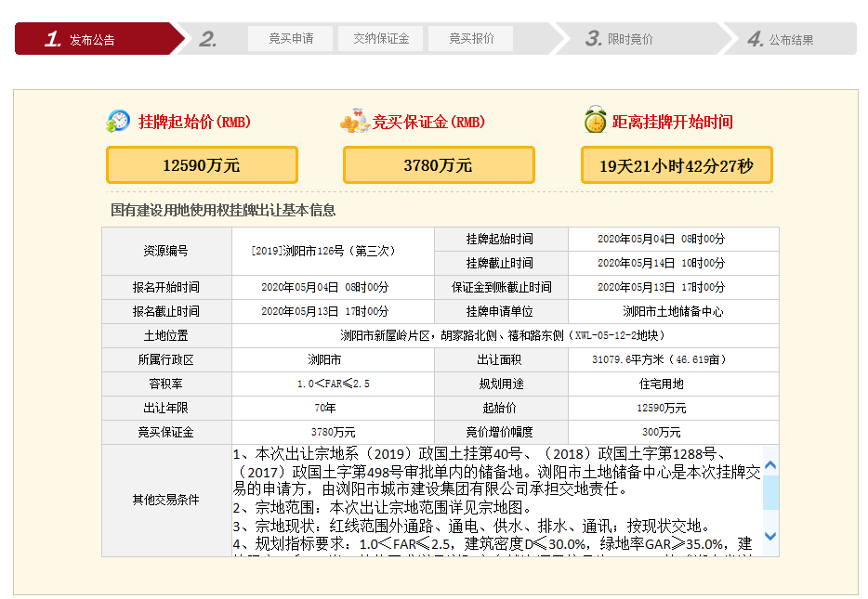Click the countdown timer box

(x=677, y=165)
